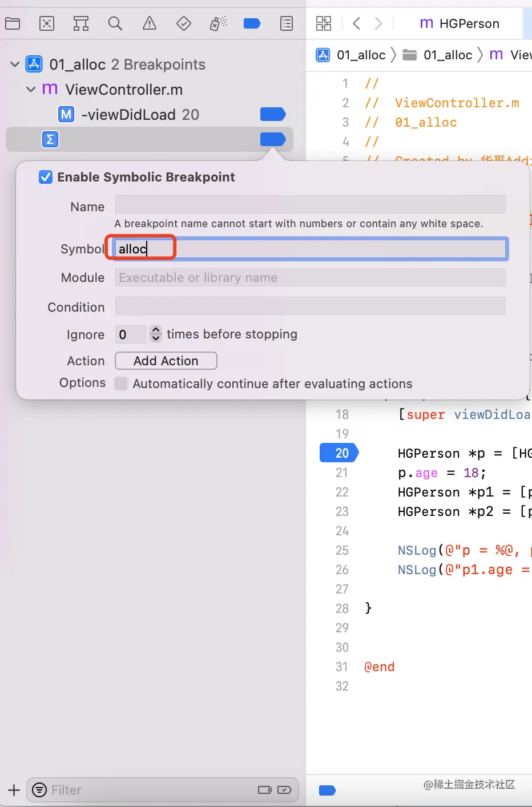Click the ViewController.m file icon in navigator
The width and height of the screenshot is (532, 807).
[x=50, y=89]
